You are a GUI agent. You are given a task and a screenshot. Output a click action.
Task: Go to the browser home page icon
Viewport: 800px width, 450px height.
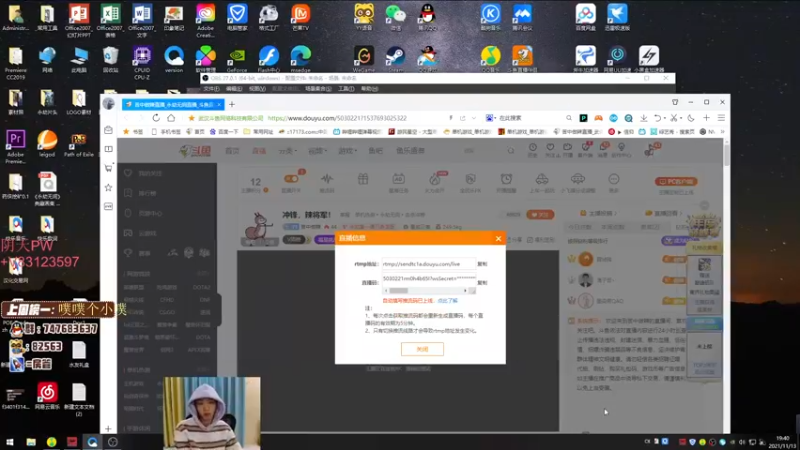171,118
